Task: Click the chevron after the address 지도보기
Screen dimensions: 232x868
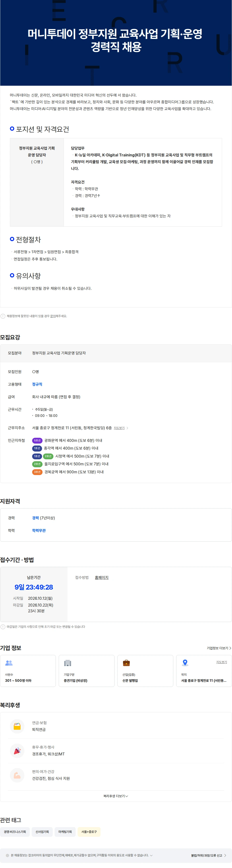Action: coord(127,428)
